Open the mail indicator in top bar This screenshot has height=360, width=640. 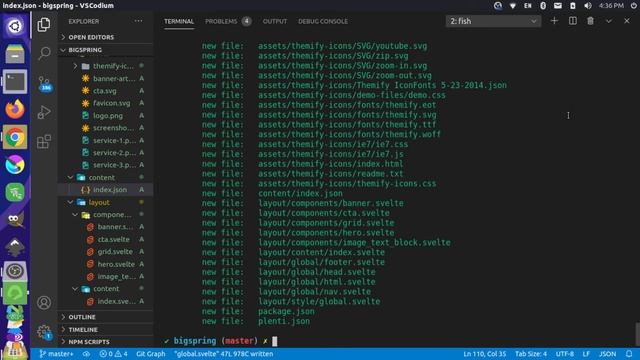pyautogui.click(x=558, y=6)
